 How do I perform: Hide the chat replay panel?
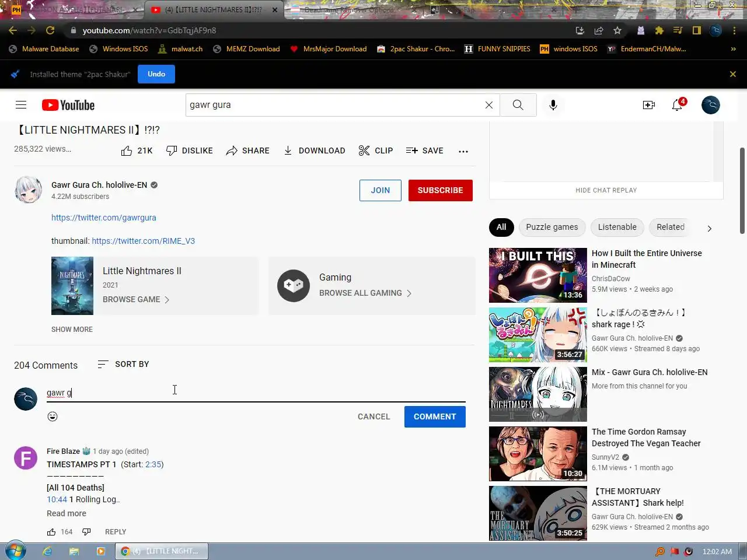click(606, 190)
